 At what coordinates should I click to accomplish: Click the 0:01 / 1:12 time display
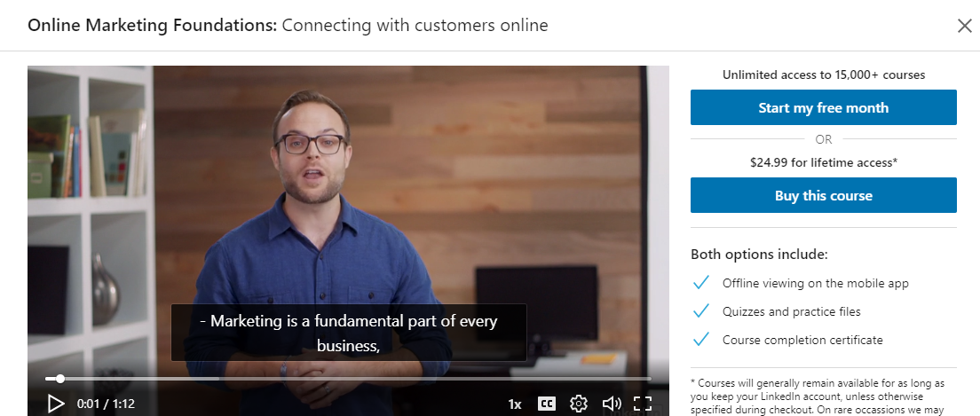[106, 404]
